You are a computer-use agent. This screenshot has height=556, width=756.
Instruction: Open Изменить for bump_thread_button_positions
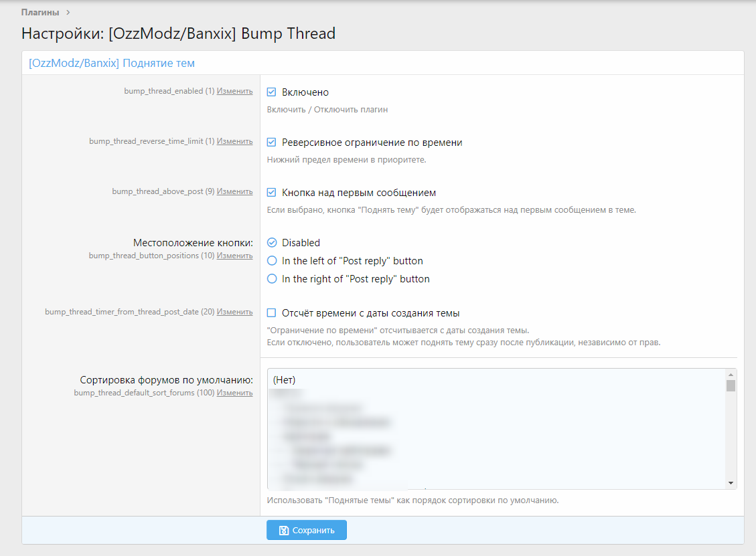point(234,256)
